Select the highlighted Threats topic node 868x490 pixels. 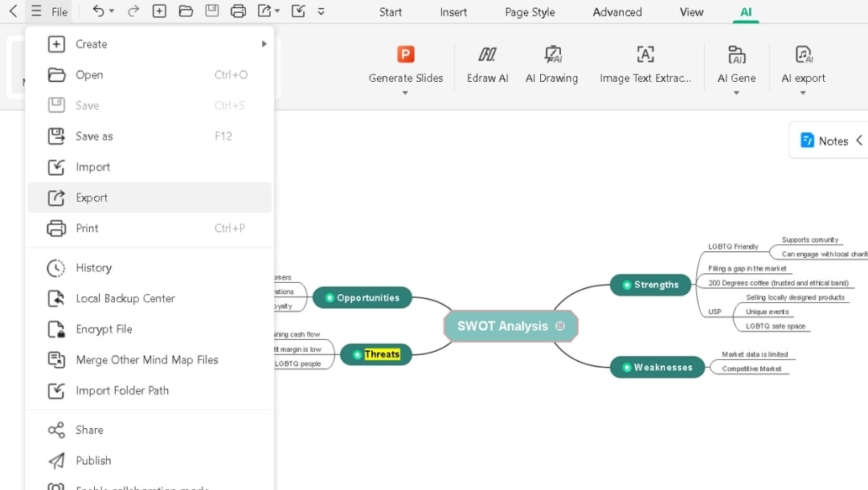[x=376, y=354]
